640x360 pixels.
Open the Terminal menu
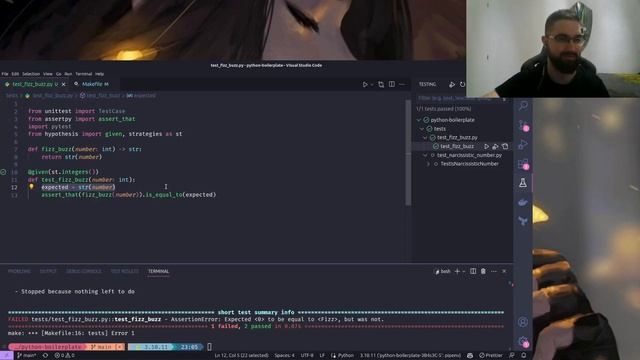click(84, 74)
